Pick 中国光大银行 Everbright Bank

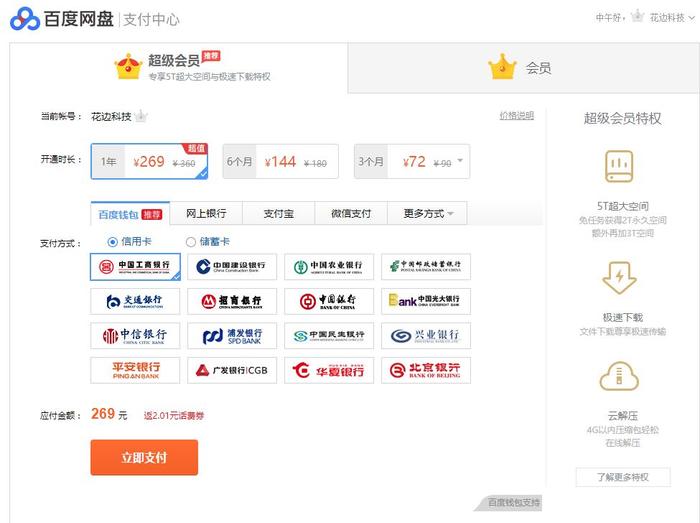pyautogui.click(x=426, y=301)
